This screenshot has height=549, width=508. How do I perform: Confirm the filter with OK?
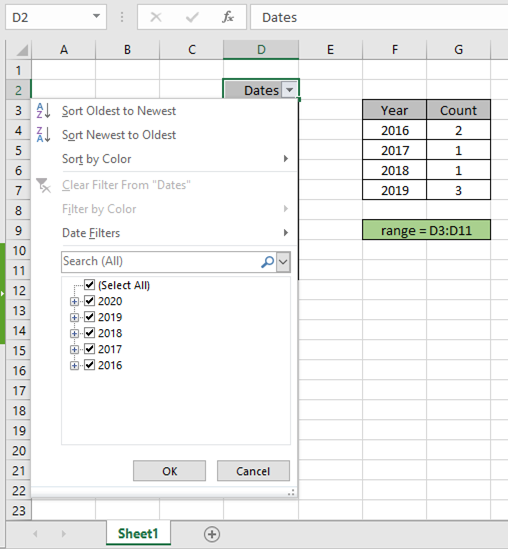[x=169, y=471]
